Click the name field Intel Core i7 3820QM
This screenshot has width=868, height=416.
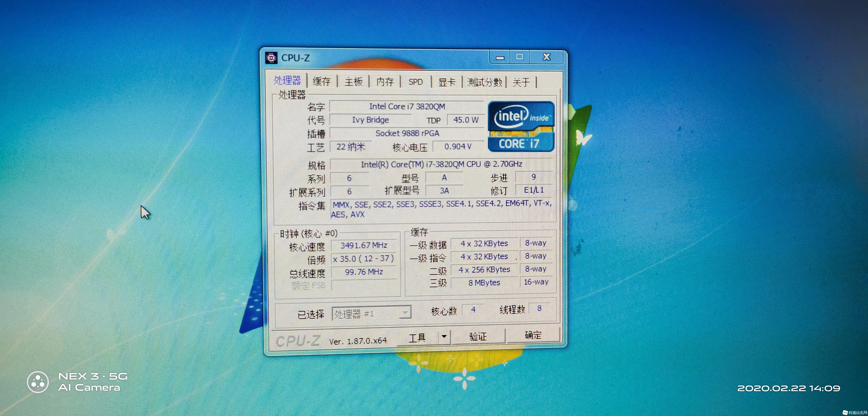coord(407,106)
